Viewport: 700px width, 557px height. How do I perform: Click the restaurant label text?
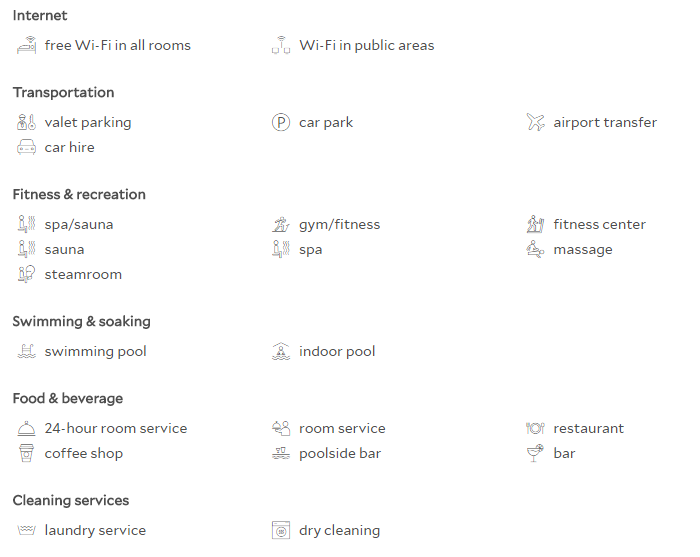(x=588, y=428)
